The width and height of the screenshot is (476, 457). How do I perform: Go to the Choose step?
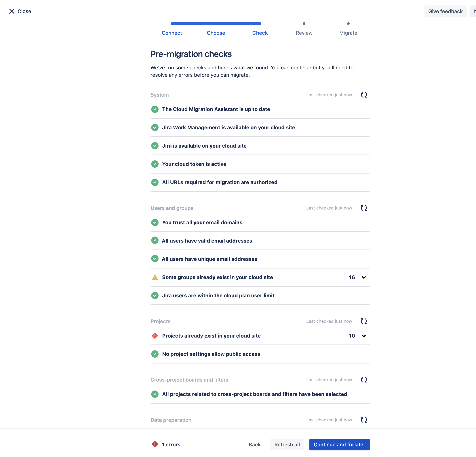tap(216, 33)
